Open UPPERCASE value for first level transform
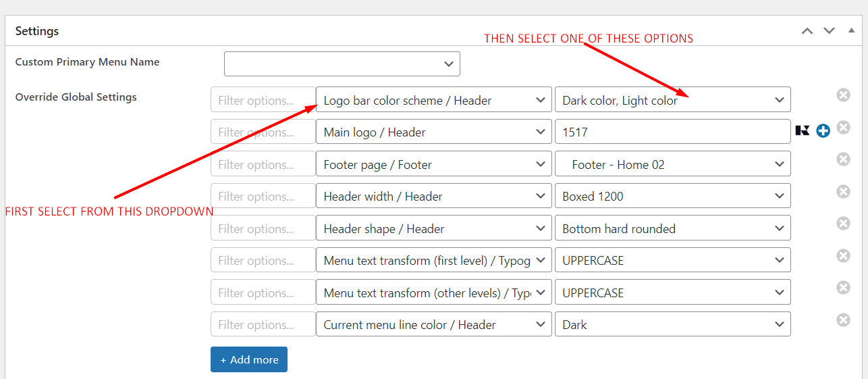868x379 pixels. click(x=672, y=260)
